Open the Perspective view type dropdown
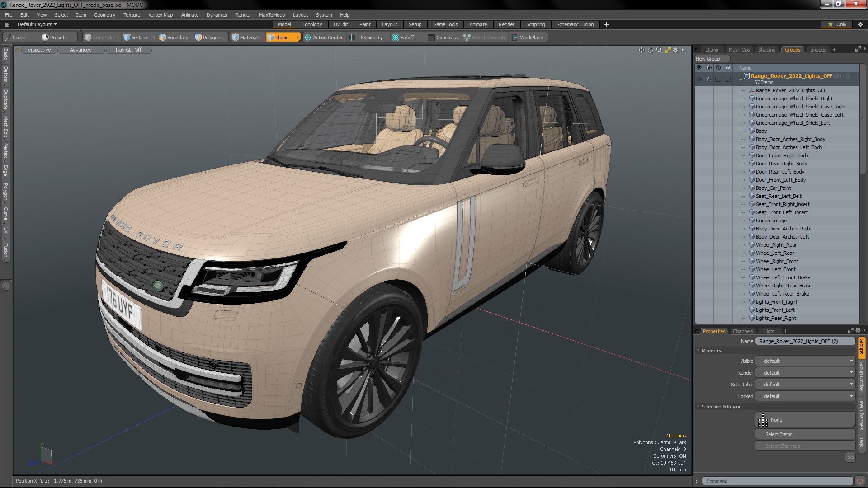The image size is (868, 488). coord(38,50)
